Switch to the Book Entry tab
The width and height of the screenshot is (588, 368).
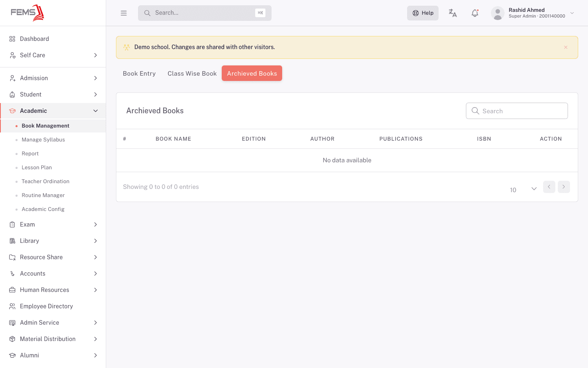(x=139, y=74)
